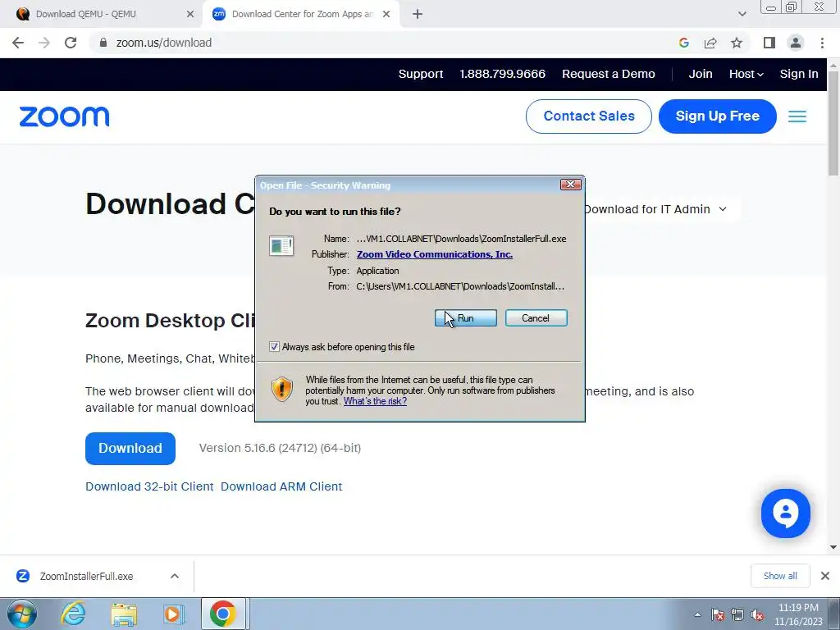Open the Zoom chat assistant bubble
Viewport: 840px width, 630px height.
[x=785, y=514]
